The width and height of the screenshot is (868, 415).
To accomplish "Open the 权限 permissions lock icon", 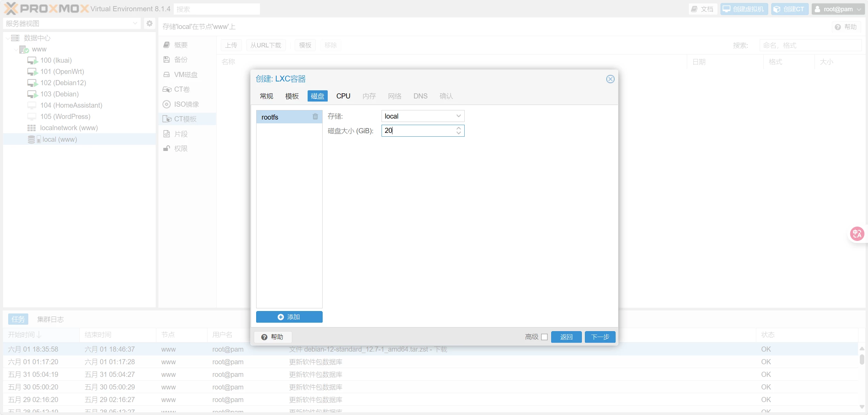I will point(167,149).
